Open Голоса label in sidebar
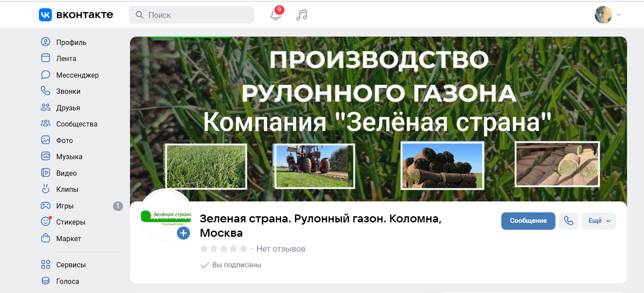 (68, 281)
